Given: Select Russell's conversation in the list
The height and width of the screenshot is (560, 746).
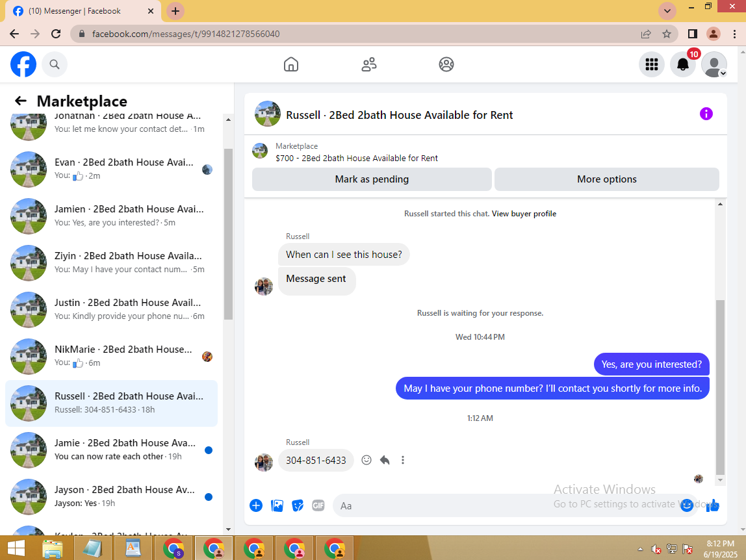Looking at the screenshot, I should pyautogui.click(x=111, y=403).
